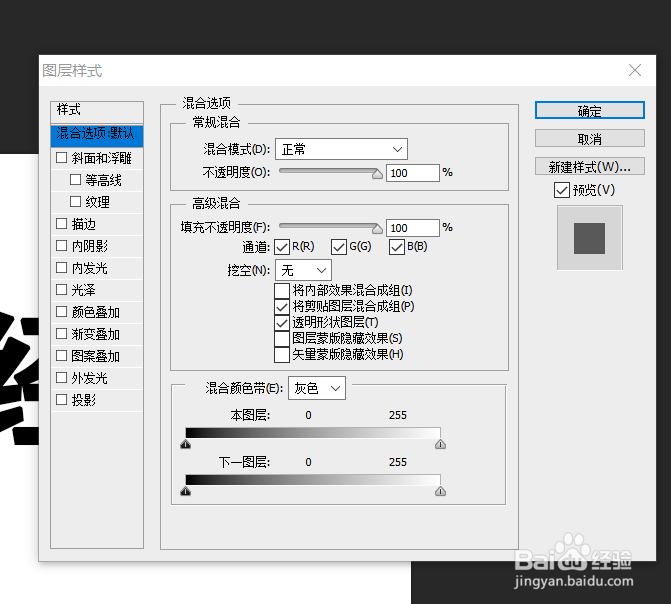Enable the 斜面和浮雕 checkbox

[x=62, y=158]
